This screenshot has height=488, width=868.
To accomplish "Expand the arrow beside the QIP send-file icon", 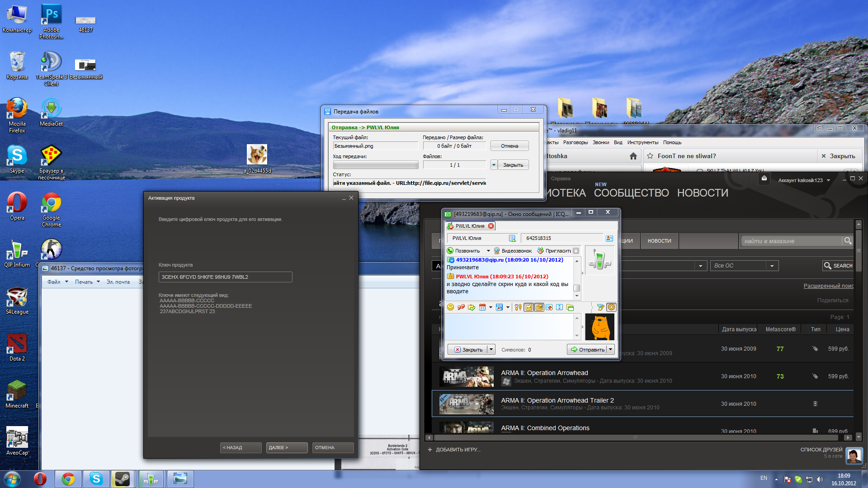I will click(x=508, y=307).
